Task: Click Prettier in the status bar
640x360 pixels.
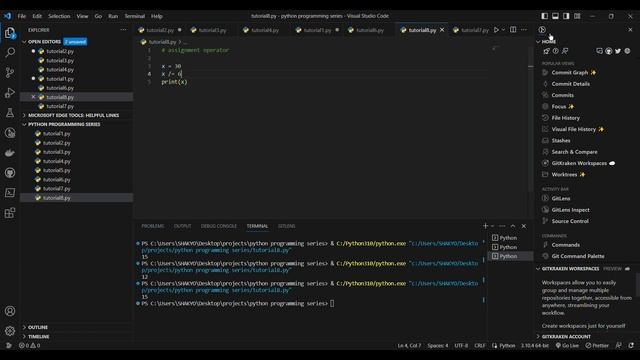Action: tap(597, 345)
